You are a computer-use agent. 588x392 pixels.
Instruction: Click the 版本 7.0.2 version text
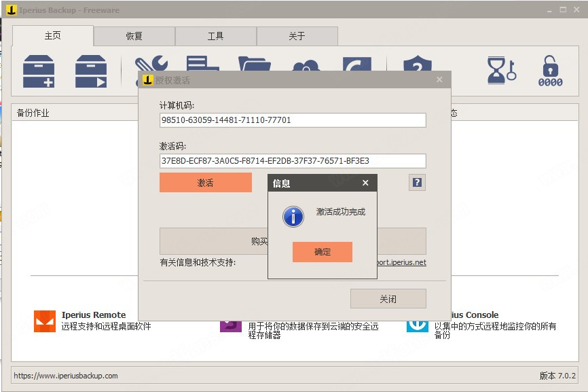[x=557, y=376]
